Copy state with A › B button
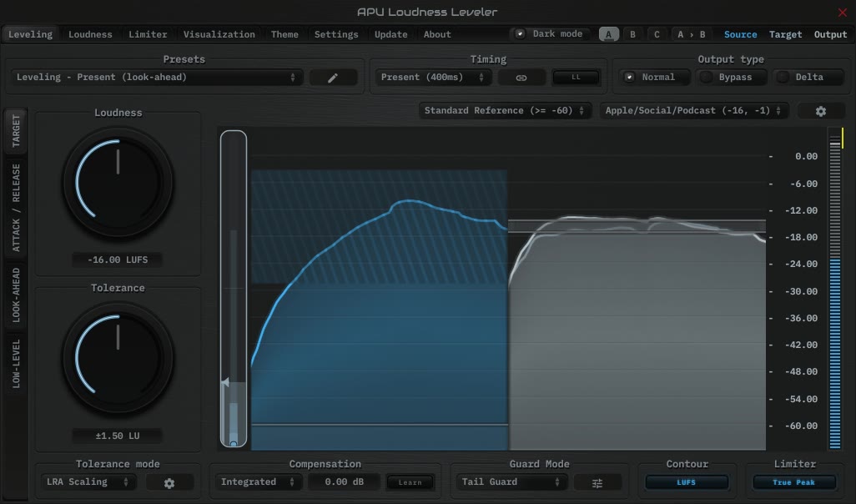The width and height of the screenshot is (856, 504). 691,34
